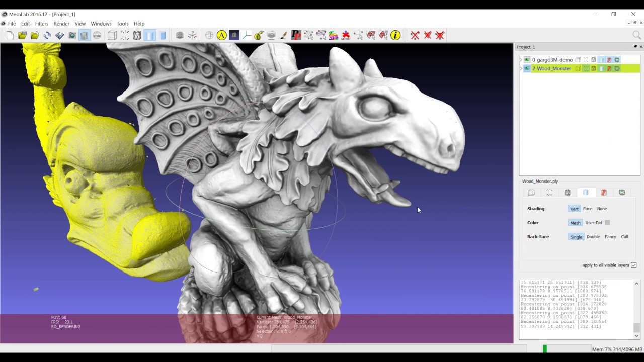Image resolution: width=644 pixels, height=362 pixels.
Task: Open the Edit menu
Action: point(25,24)
